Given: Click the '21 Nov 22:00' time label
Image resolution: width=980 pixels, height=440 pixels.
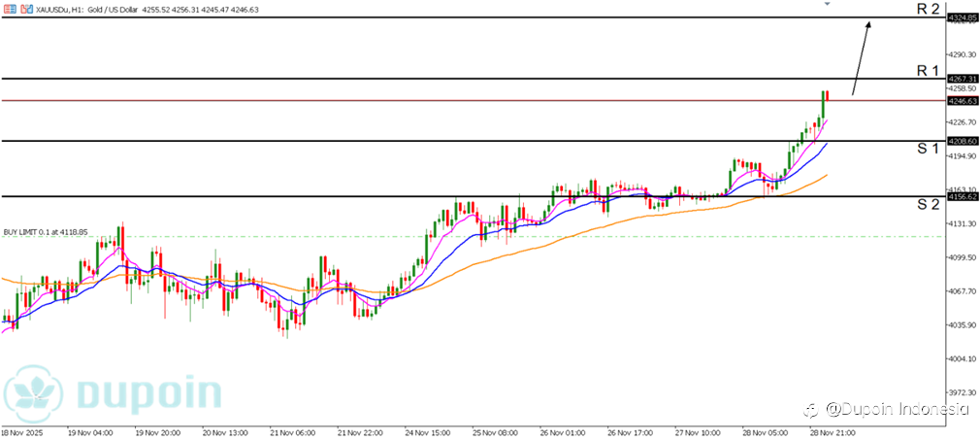Looking at the screenshot, I should [360, 432].
